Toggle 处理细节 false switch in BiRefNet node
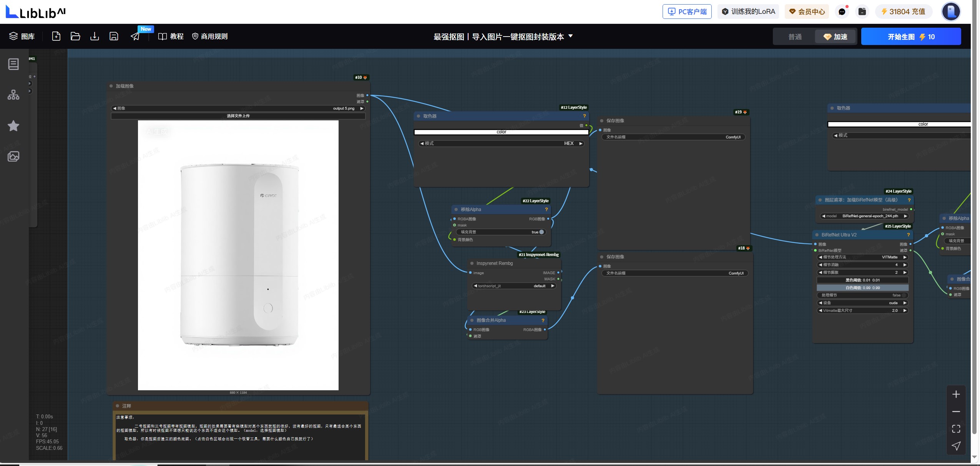Screen dimensions: 980x466 pos(904,295)
